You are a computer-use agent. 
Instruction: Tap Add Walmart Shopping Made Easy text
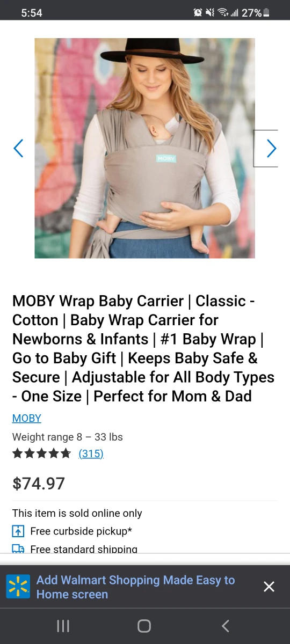click(135, 587)
